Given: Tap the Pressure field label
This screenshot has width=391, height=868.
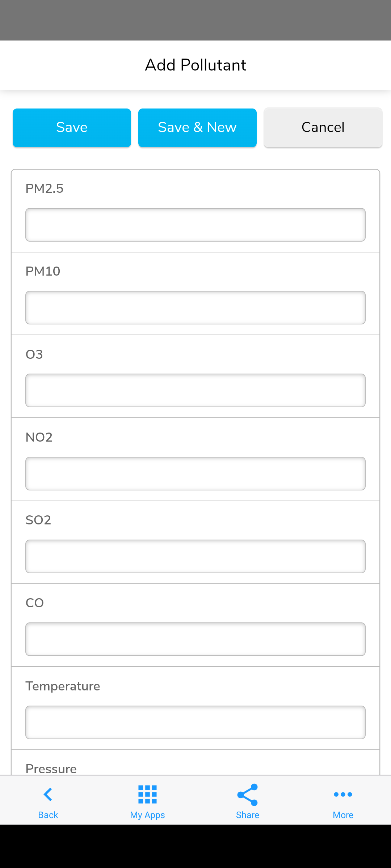Looking at the screenshot, I should coord(51,769).
